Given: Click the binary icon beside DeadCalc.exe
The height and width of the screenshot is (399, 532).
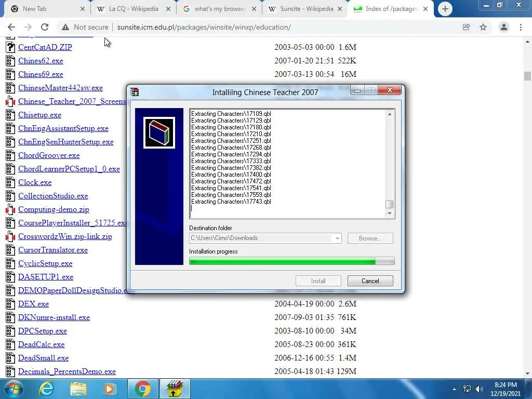Looking at the screenshot, I should point(10,344).
